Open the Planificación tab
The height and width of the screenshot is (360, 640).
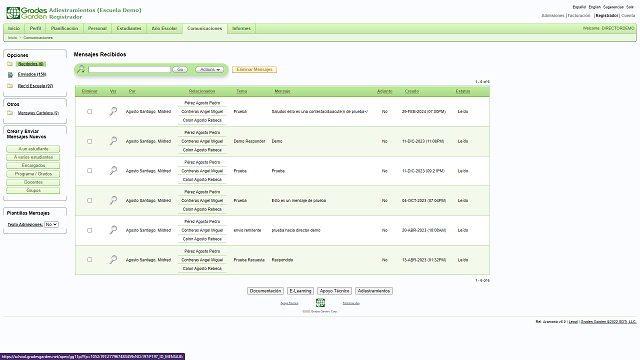click(x=64, y=29)
